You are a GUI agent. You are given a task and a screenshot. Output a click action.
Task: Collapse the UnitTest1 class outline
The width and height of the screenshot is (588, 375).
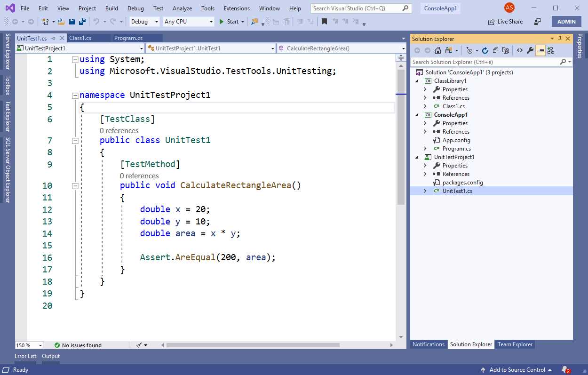[x=75, y=141]
